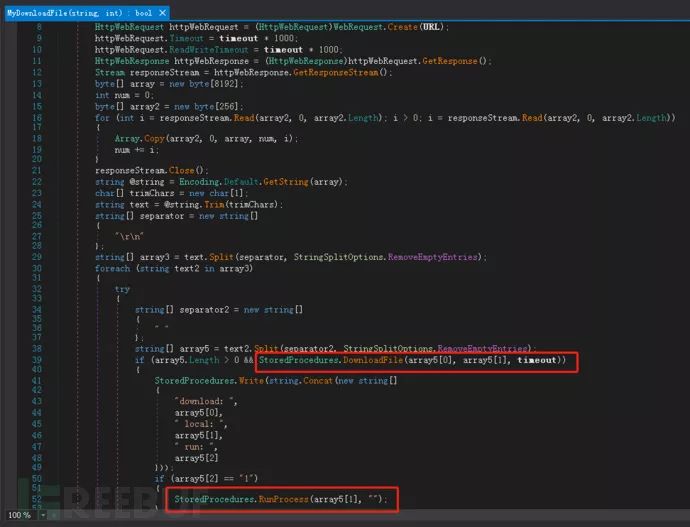Click the foreach keyword on line 30
690x527 pixels.
(113, 268)
